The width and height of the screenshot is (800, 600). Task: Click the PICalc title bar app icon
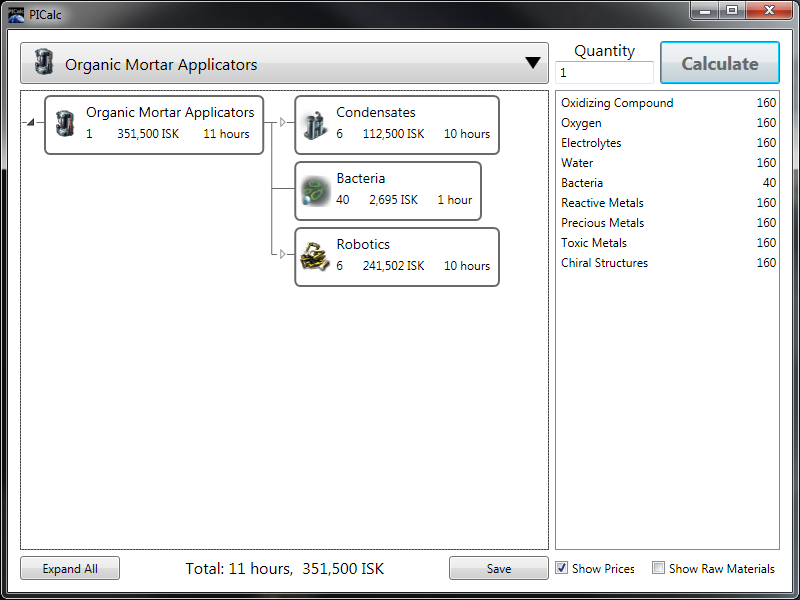(16, 12)
